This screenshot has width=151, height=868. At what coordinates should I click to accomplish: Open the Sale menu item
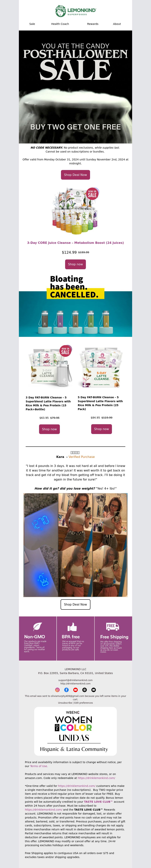[32, 24]
